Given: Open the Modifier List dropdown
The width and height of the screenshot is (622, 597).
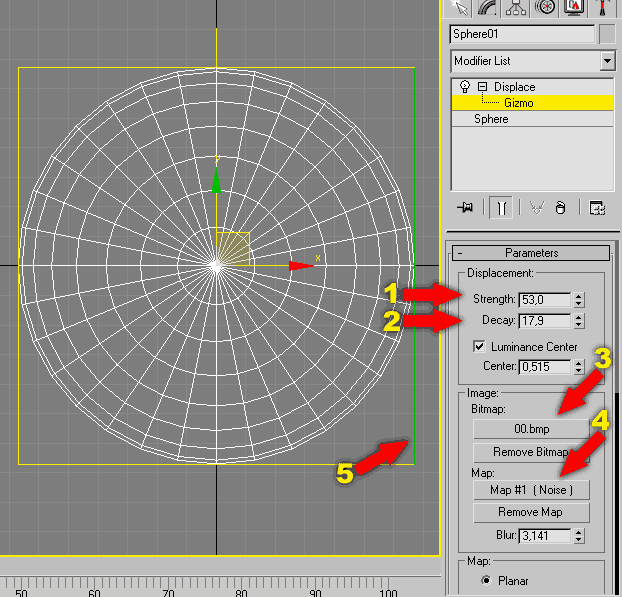Looking at the screenshot, I should click(x=607, y=61).
